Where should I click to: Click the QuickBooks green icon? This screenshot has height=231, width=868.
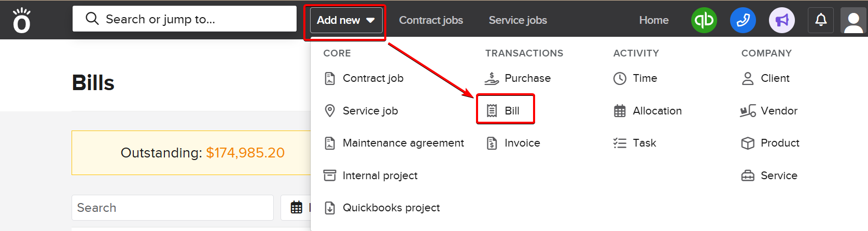coord(704,20)
